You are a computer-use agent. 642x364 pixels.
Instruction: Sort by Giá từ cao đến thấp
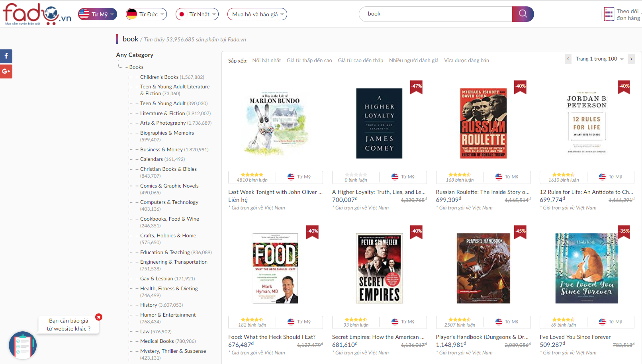[x=360, y=61]
